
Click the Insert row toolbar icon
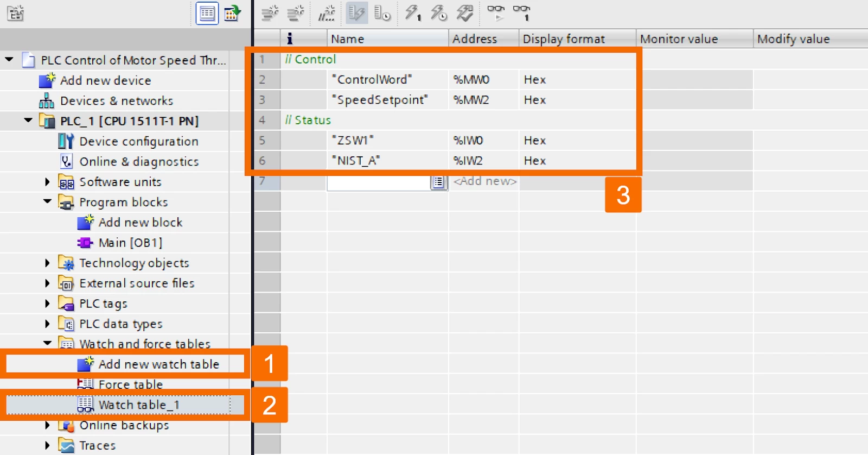coord(270,13)
